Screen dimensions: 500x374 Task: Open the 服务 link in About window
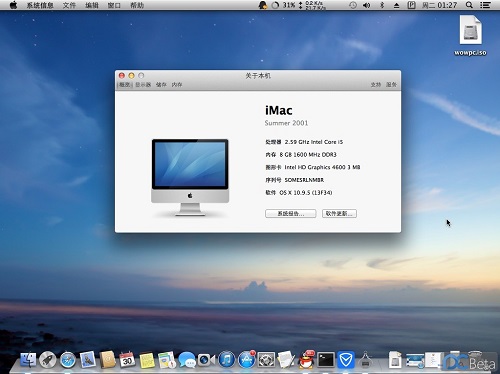[x=391, y=85]
